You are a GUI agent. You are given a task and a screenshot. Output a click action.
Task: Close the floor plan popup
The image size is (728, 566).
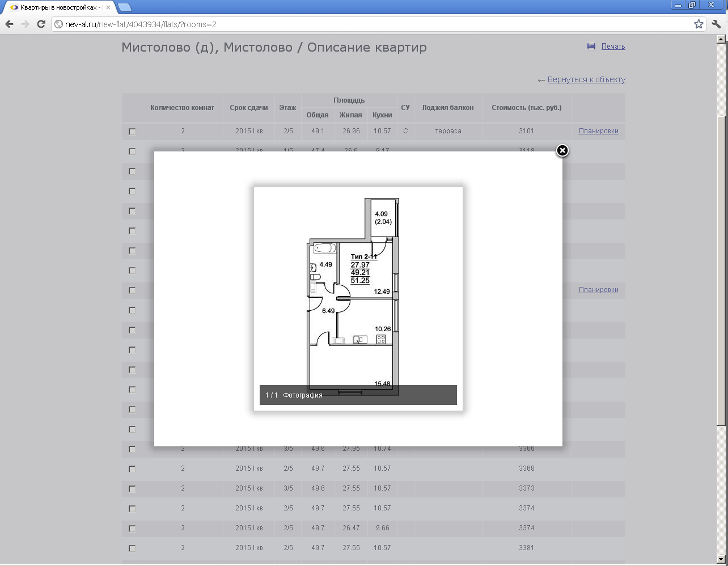point(562,150)
